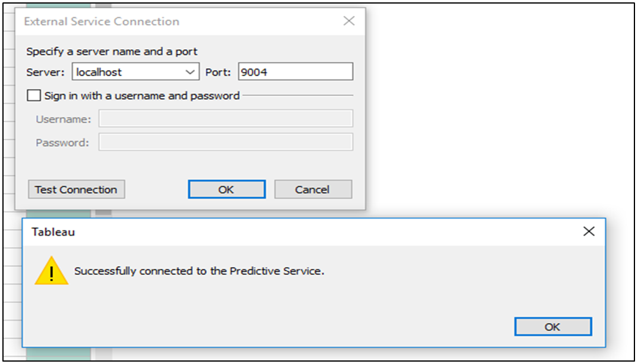Enable the sign in checkbox
The image size is (638, 364).
[34, 96]
